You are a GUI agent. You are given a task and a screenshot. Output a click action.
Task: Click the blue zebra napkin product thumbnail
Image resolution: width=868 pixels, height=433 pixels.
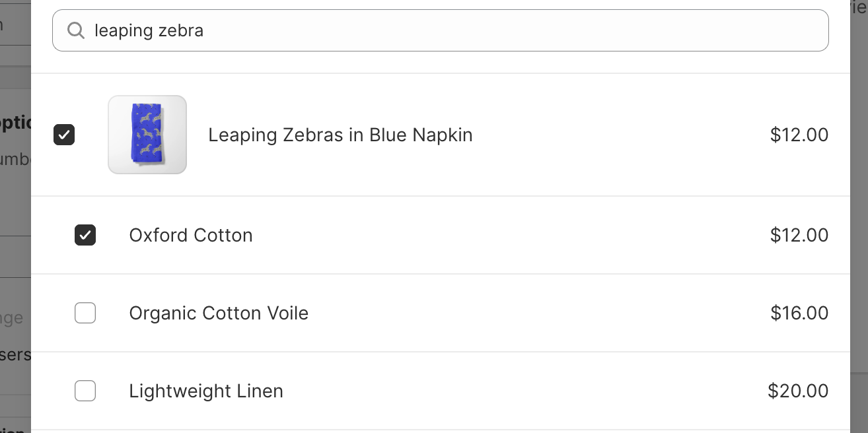pyautogui.click(x=147, y=135)
